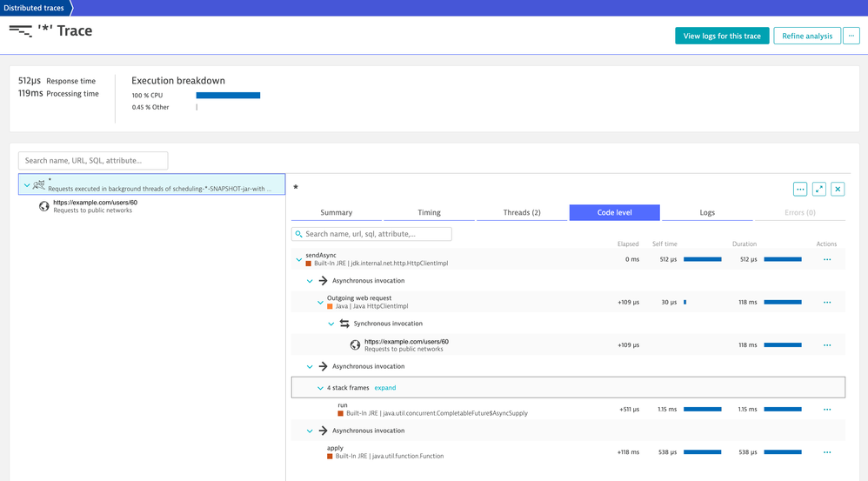Open the detail panel's three-dot options menu
The width and height of the screenshot is (868, 481).
pyautogui.click(x=800, y=189)
